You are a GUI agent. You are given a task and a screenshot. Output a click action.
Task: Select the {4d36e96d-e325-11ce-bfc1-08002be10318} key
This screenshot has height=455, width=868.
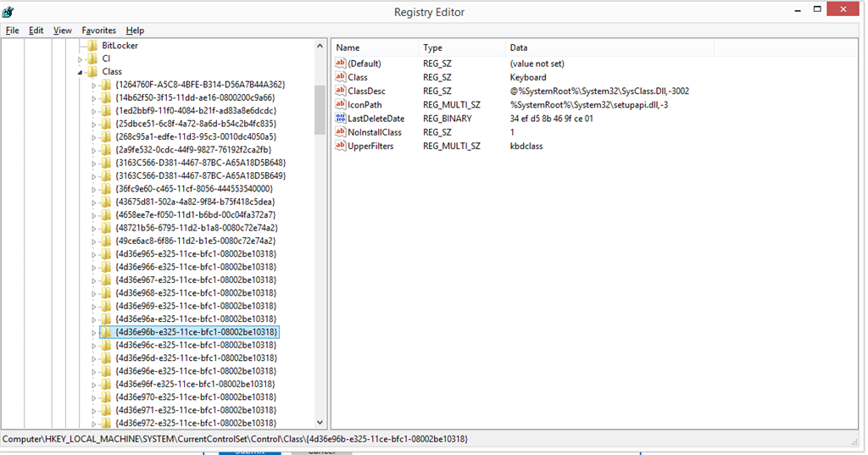tap(196, 358)
